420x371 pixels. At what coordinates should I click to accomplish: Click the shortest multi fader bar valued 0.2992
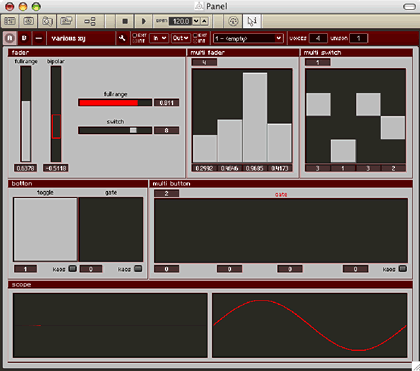[205, 149]
